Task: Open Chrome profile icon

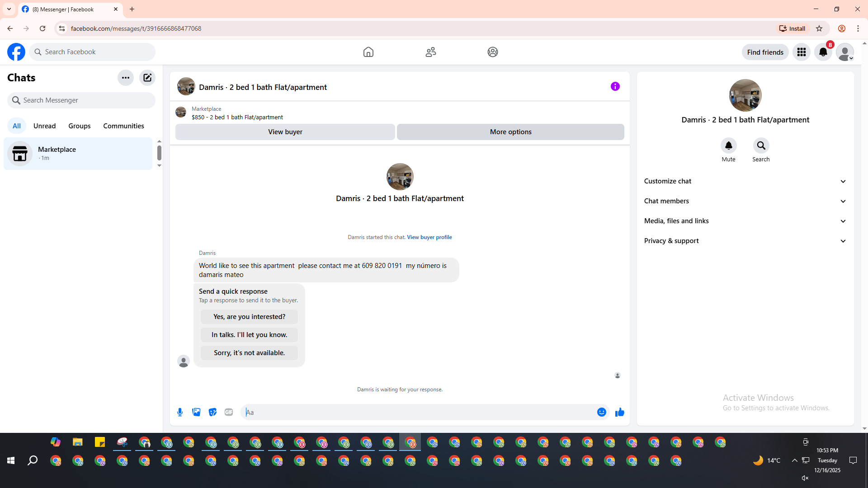Action: [x=842, y=28]
